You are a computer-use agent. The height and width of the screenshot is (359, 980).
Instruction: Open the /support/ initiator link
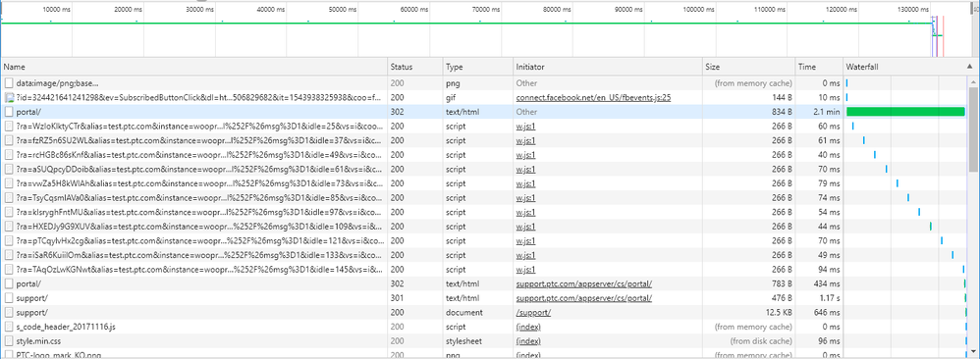point(533,313)
